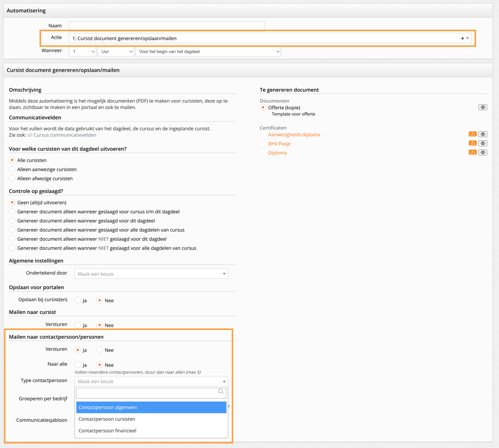Choose Contactpersoon financieel from list
The image size is (499, 448).
click(x=151, y=431)
